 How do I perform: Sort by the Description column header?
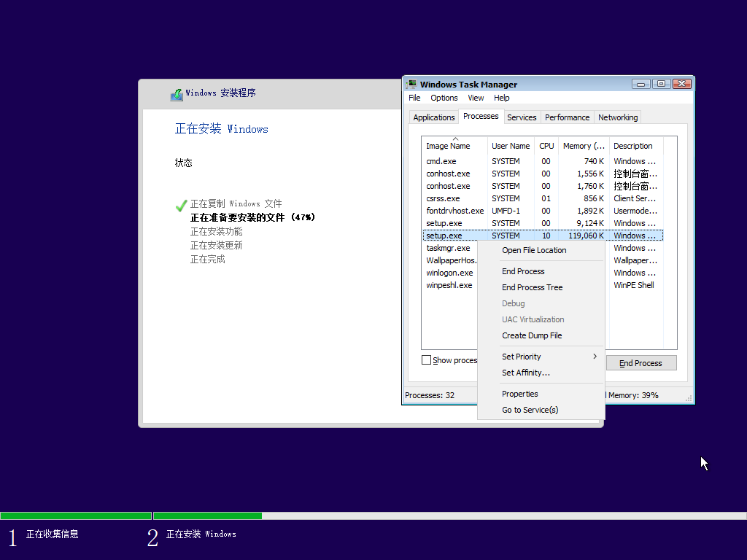click(x=636, y=146)
